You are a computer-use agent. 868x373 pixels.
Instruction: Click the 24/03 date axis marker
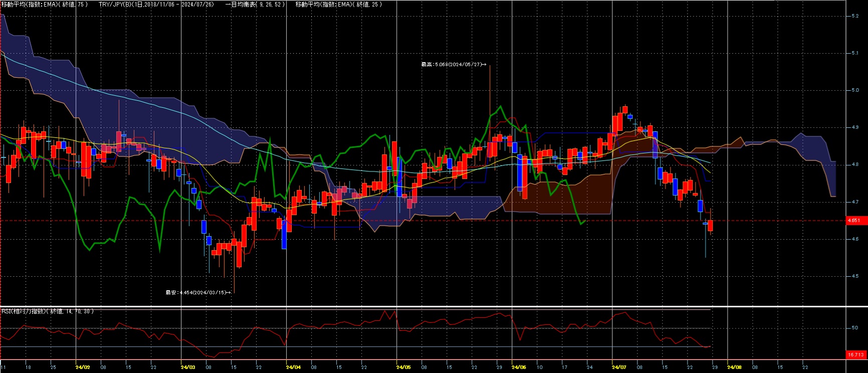pyautogui.click(x=188, y=367)
